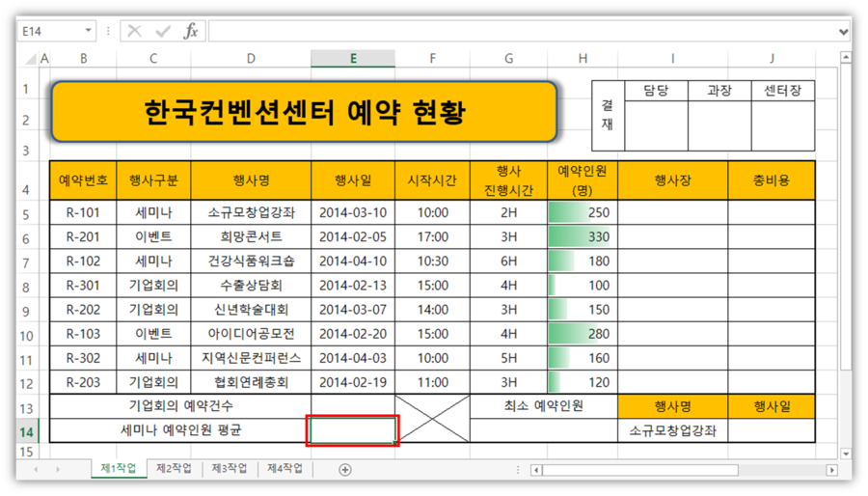Select the 250 data bar cell in row 5
868x496 pixels.
pyautogui.click(x=583, y=212)
